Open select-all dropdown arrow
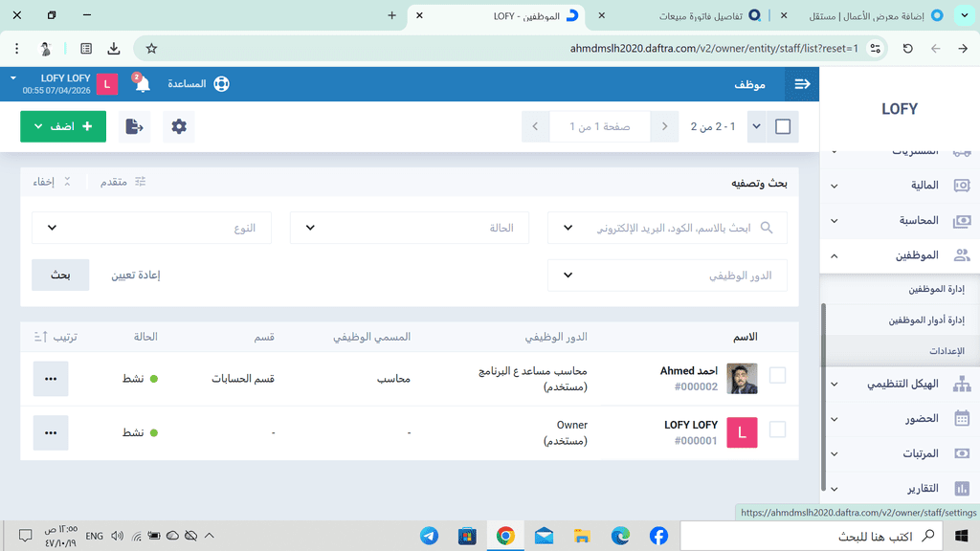The width and height of the screenshot is (980, 551). click(x=756, y=126)
